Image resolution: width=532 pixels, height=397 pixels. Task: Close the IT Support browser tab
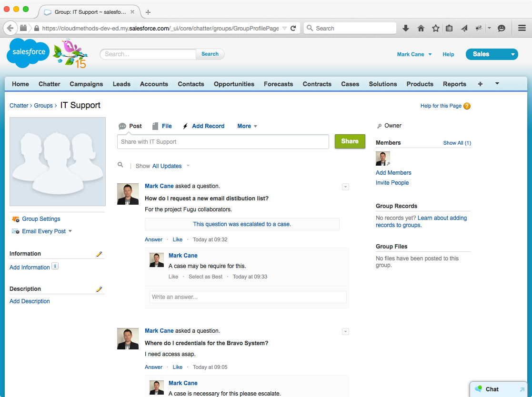132,12
